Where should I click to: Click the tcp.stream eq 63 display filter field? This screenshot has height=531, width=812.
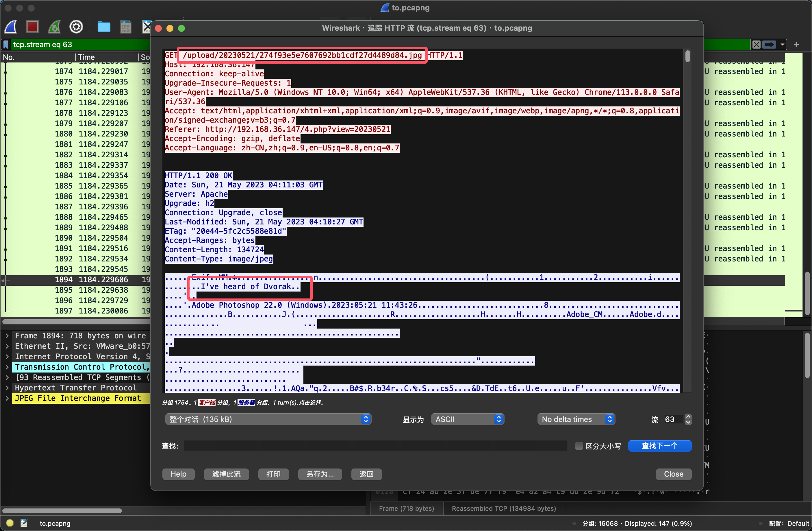(80, 44)
